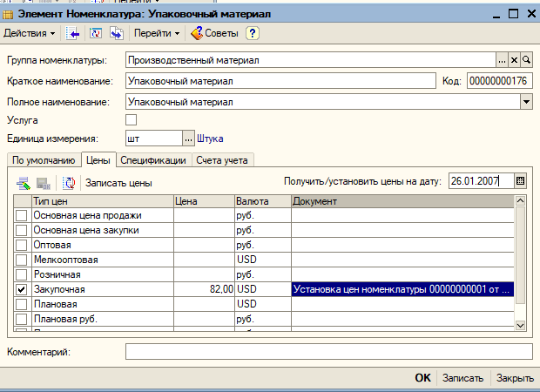Image resolution: width=540 pixels, height=392 pixels.
Task: Open the Перейти dropdown menu
Action: [157, 33]
